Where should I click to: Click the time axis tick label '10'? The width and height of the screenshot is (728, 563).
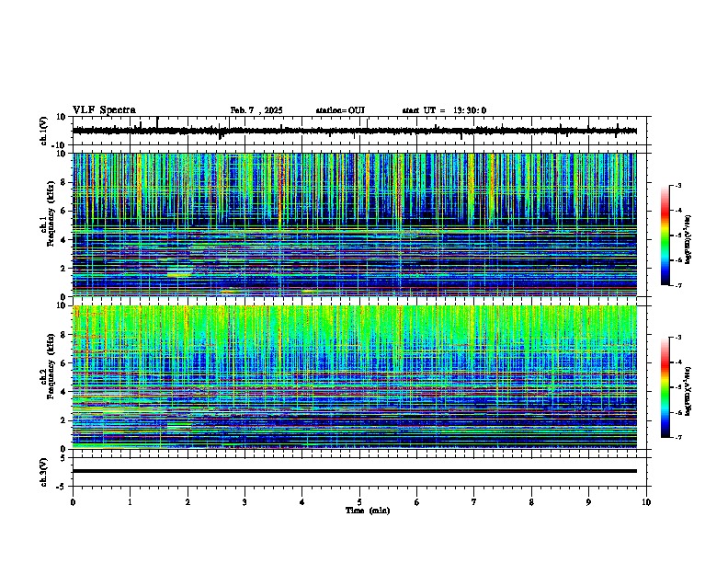(x=646, y=502)
